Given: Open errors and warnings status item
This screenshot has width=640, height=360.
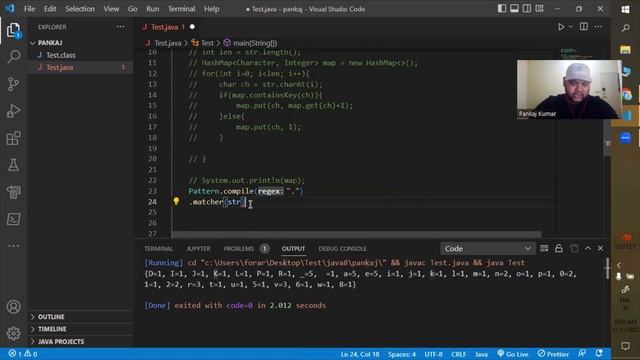Looking at the screenshot, I should point(23,354).
